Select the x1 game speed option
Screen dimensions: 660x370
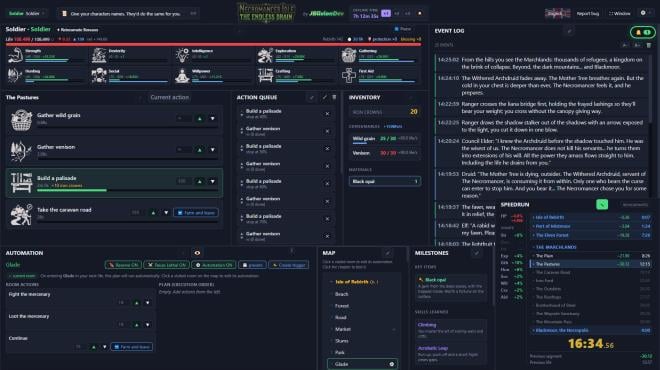coord(386,13)
